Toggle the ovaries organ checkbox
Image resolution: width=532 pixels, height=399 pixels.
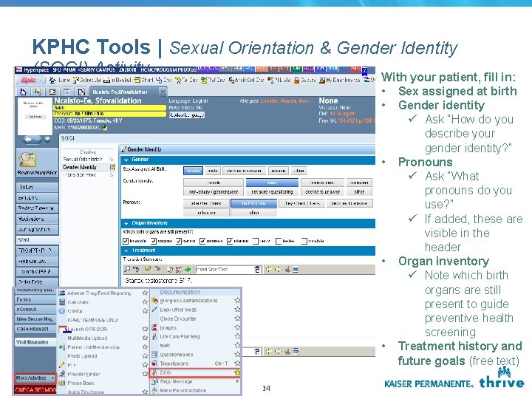[202, 241]
